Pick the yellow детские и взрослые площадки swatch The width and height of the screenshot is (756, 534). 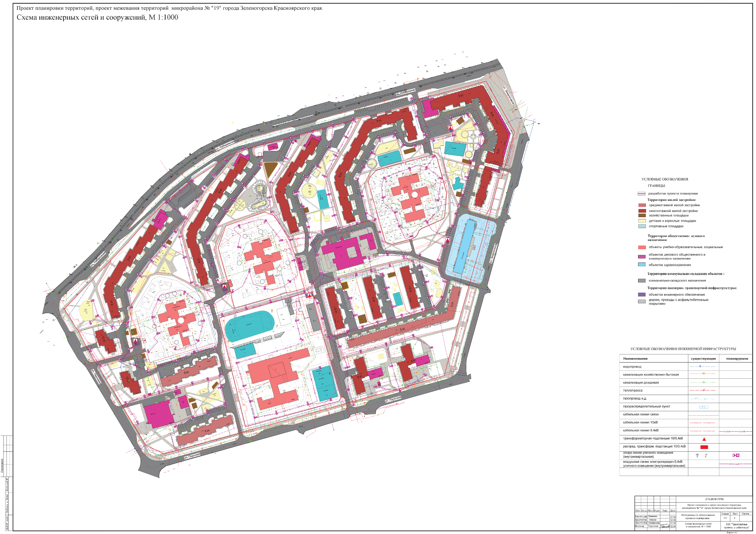point(642,221)
